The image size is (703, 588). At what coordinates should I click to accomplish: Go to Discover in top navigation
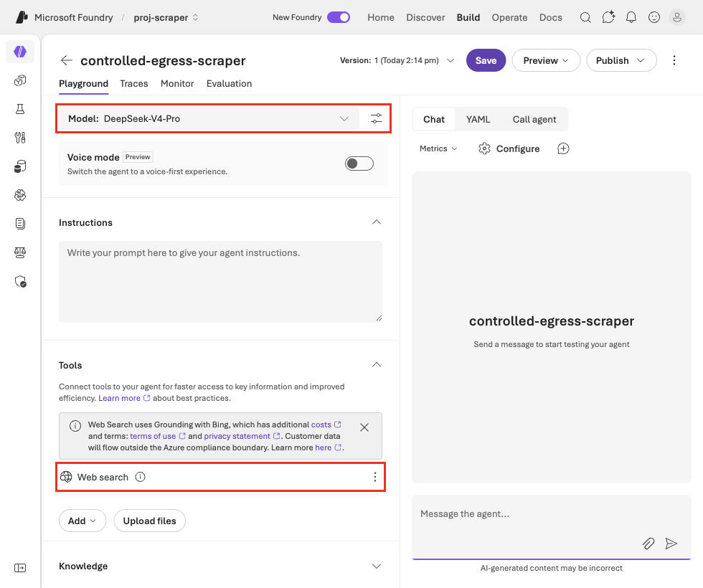[425, 17]
